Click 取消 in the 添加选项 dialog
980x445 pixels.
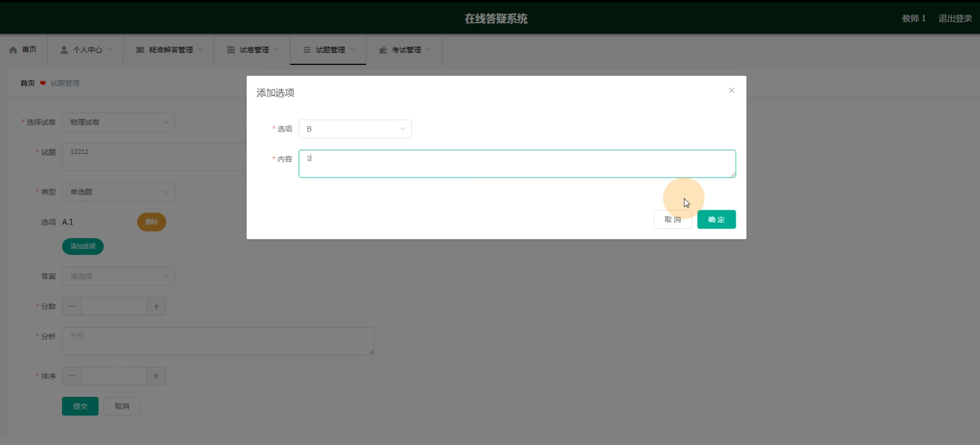[673, 219]
